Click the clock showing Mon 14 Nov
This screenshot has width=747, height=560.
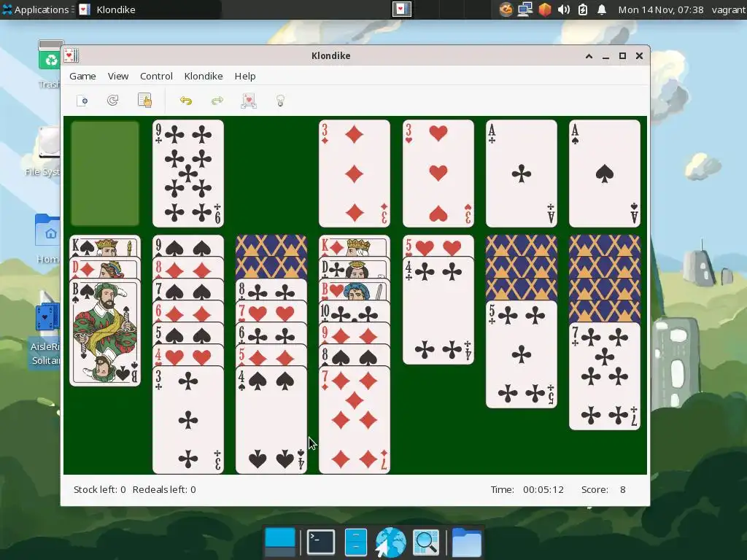[661, 9]
